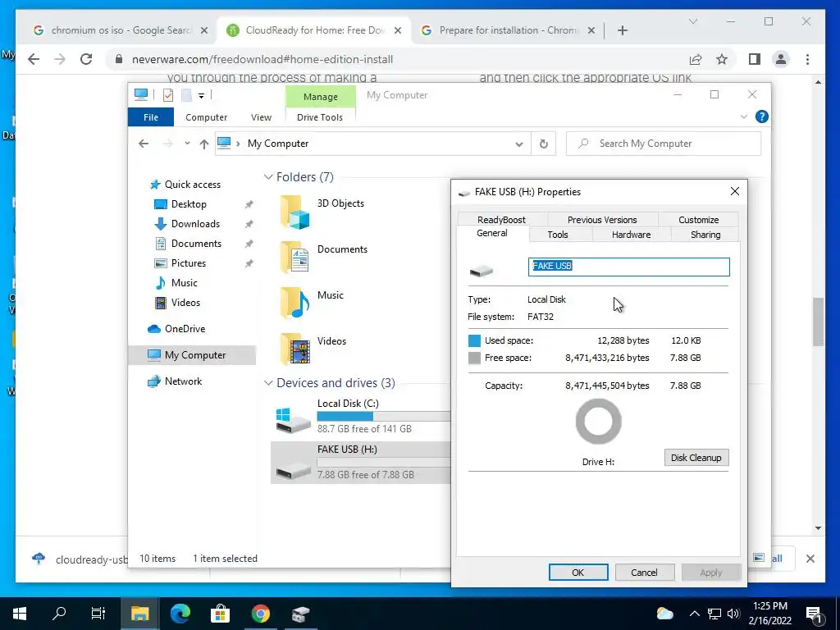
Task: Click Explorer back navigation arrow
Action: (x=143, y=144)
